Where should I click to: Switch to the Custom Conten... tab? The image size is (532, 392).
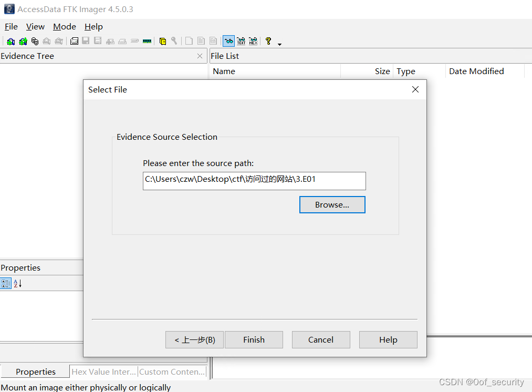pyautogui.click(x=172, y=372)
